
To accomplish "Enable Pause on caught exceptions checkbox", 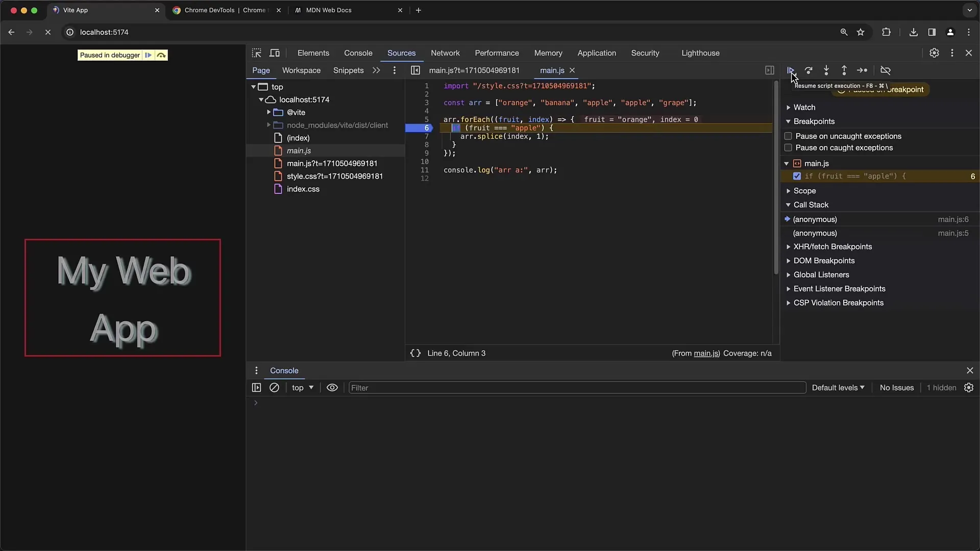I will coord(788,148).
